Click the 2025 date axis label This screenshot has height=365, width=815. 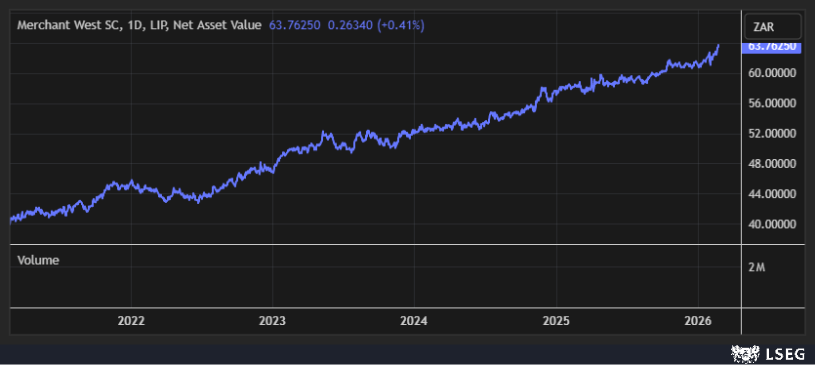(x=556, y=321)
